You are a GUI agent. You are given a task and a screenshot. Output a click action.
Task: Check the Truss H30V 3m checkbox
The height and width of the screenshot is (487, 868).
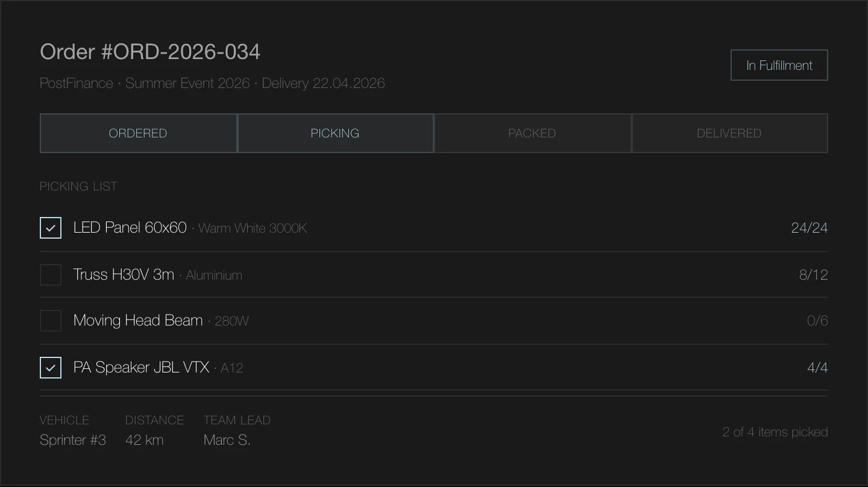click(x=51, y=275)
